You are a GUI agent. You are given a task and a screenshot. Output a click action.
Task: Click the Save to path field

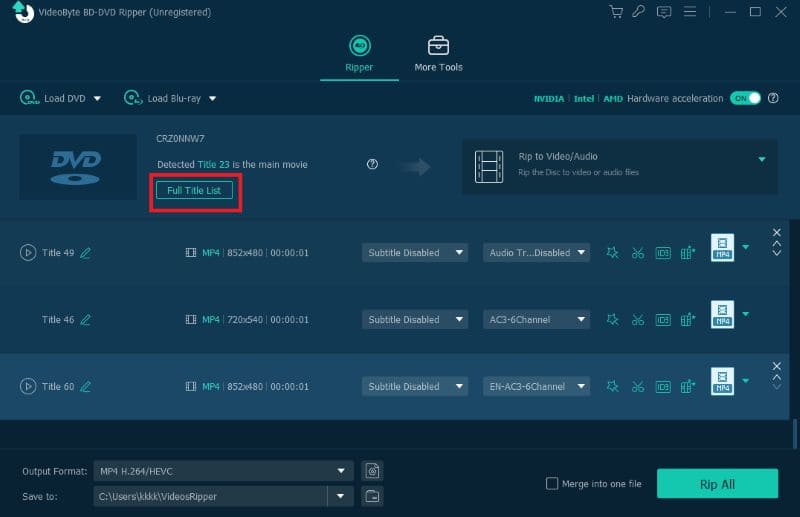(210, 496)
